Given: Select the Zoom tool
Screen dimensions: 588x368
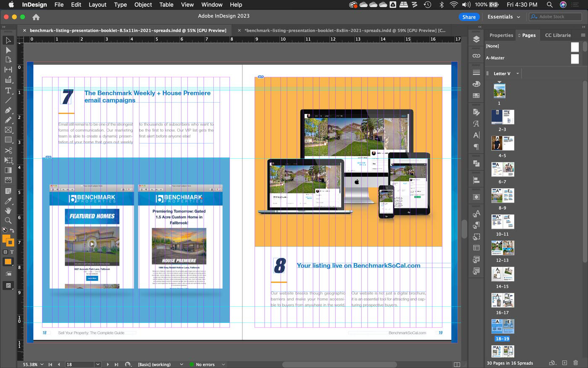Looking at the screenshot, I should tap(8, 220).
